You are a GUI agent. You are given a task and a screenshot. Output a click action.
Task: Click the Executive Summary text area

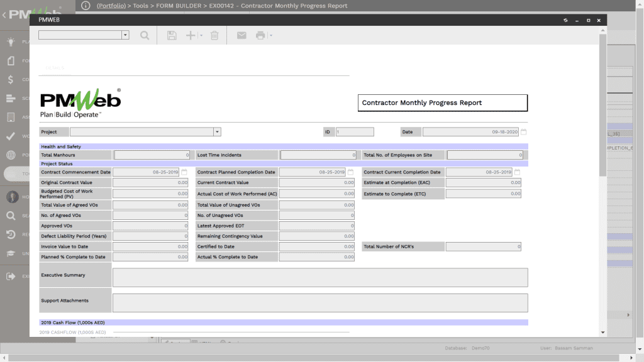[320, 277]
